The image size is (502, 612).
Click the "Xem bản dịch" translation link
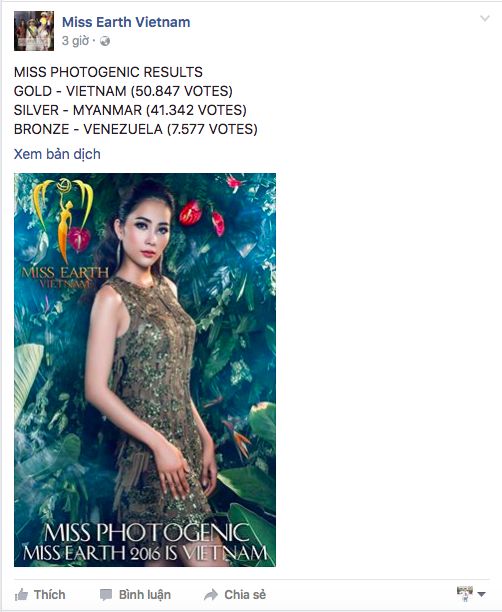pyautogui.click(x=57, y=154)
